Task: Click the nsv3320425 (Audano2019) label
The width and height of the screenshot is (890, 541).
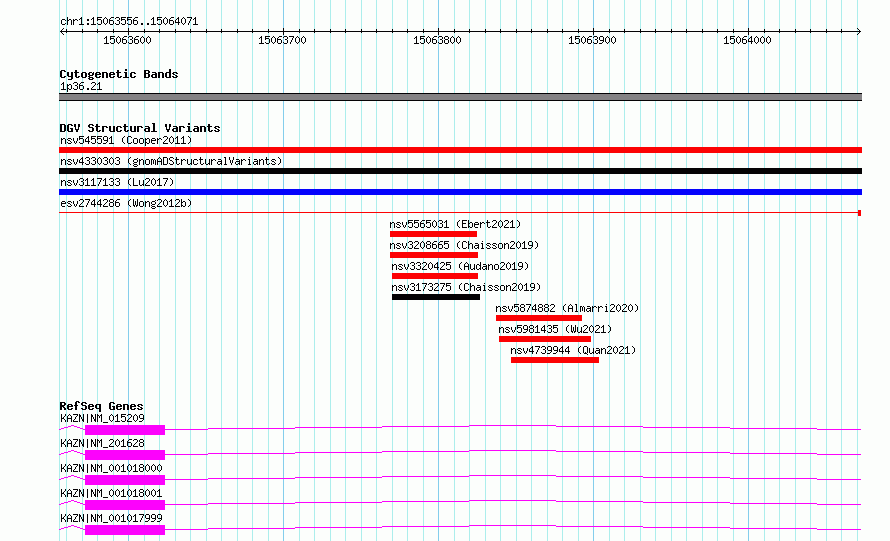Action: (460, 266)
